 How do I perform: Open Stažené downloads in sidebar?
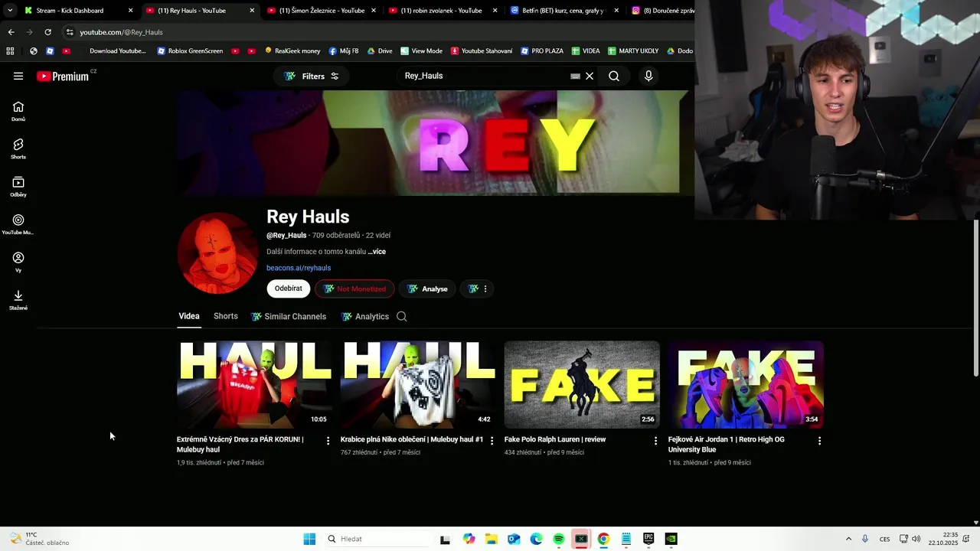[x=18, y=300]
